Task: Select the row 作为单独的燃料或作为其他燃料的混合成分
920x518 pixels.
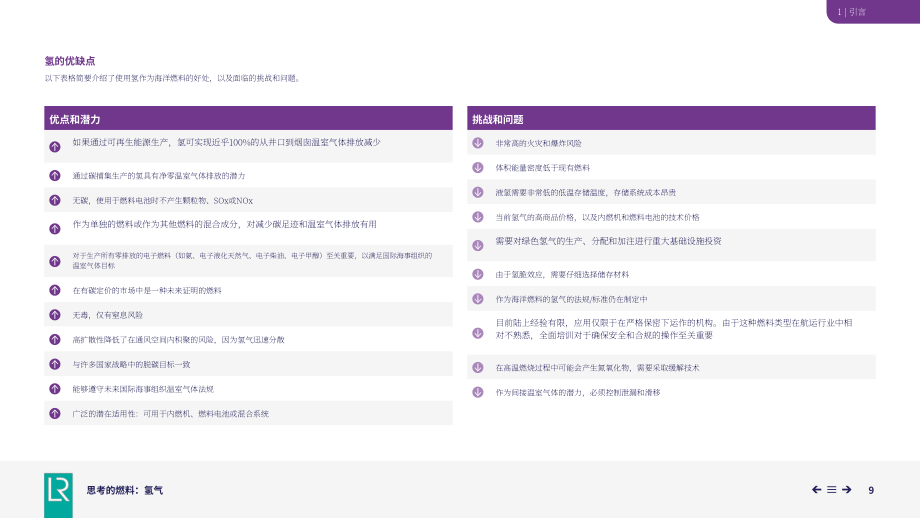Action: (248, 228)
